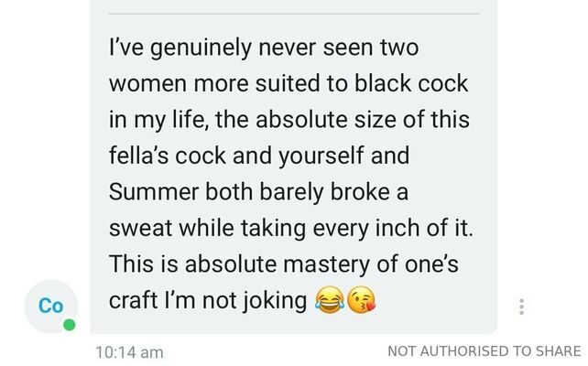Click the 10:14 am timestamp
The width and height of the screenshot is (588, 366).
(129, 352)
